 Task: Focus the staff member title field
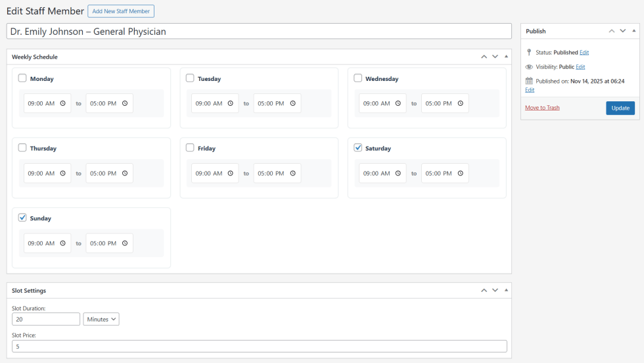pos(259,32)
